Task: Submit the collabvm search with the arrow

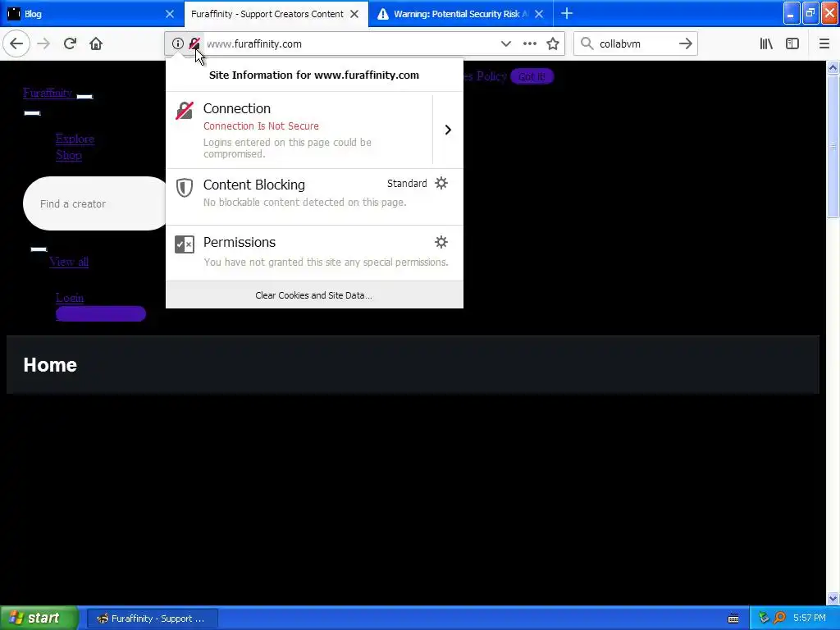Action: pos(685,44)
